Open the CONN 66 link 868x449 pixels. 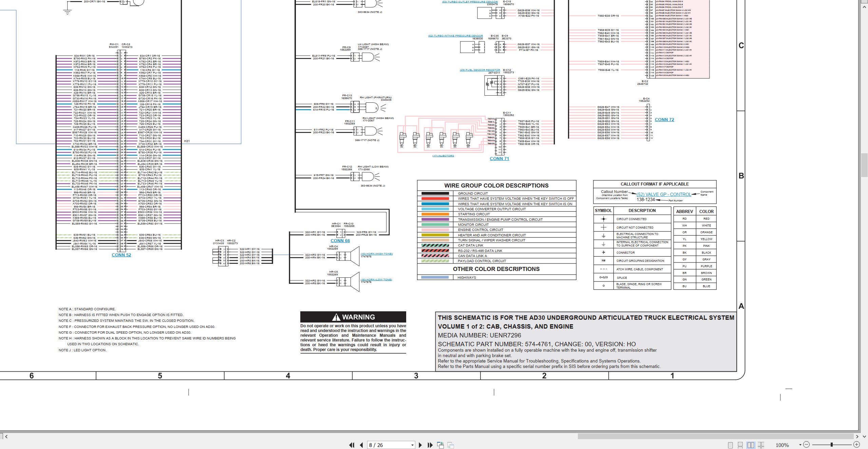click(x=340, y=241)
